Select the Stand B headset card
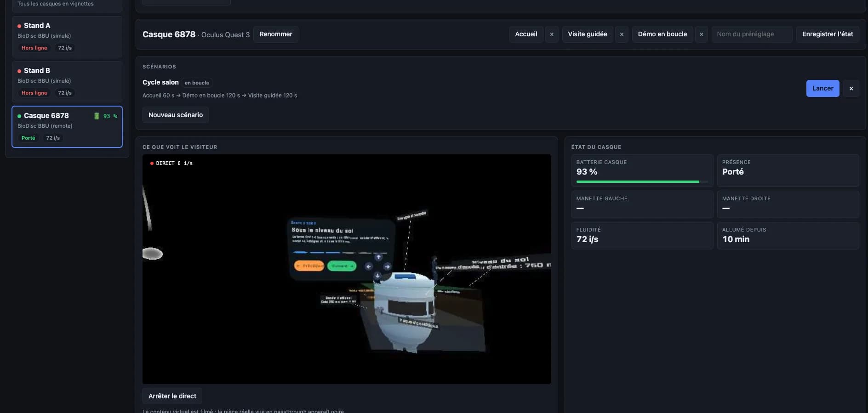 [x=67, y=82]
